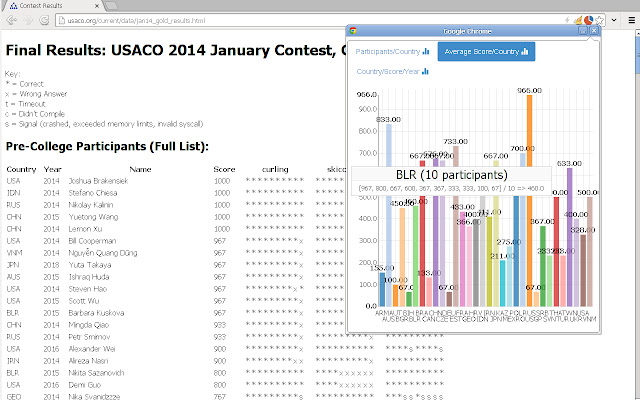Click the Chrome logo in popup title

353,31
